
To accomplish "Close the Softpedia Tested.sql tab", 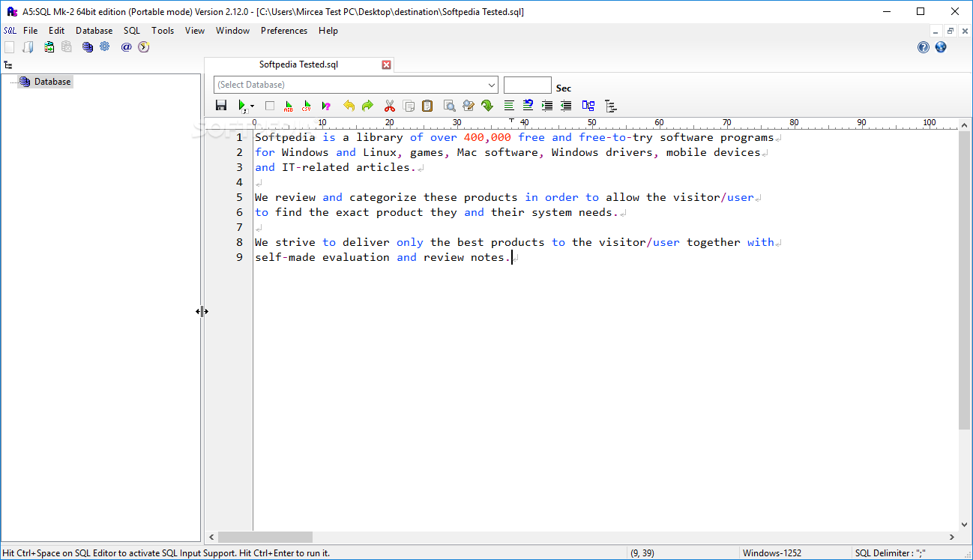I will [x=387, y=64].
